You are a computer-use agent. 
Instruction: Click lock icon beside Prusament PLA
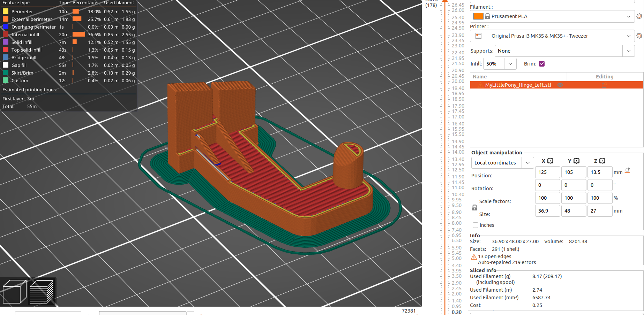click(x=487, y=16)
